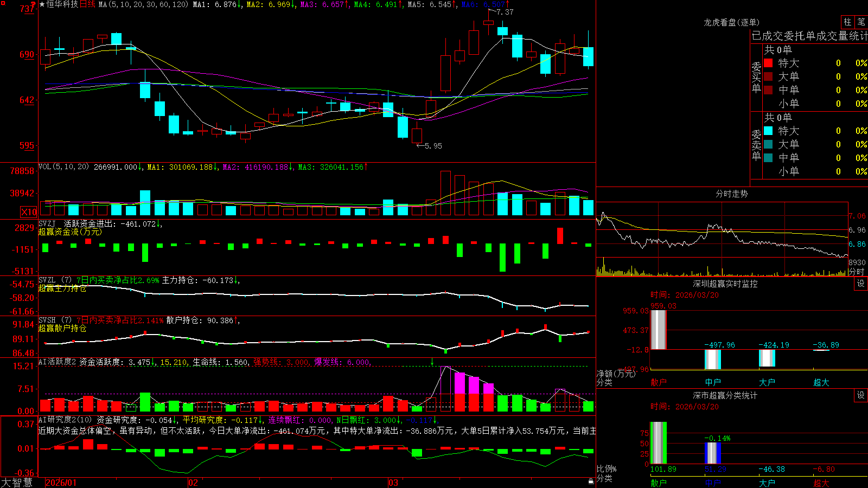Open the MA(5,10,20,30,60,120) parameter settings
Image resolution: width=868 pixels, height=488 pixels.
(x=143, y=4)
